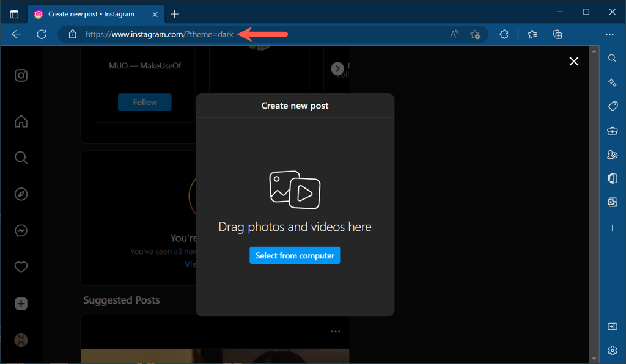Open a new browser tab
Screen dimensions: 626x364
point(175,14)
